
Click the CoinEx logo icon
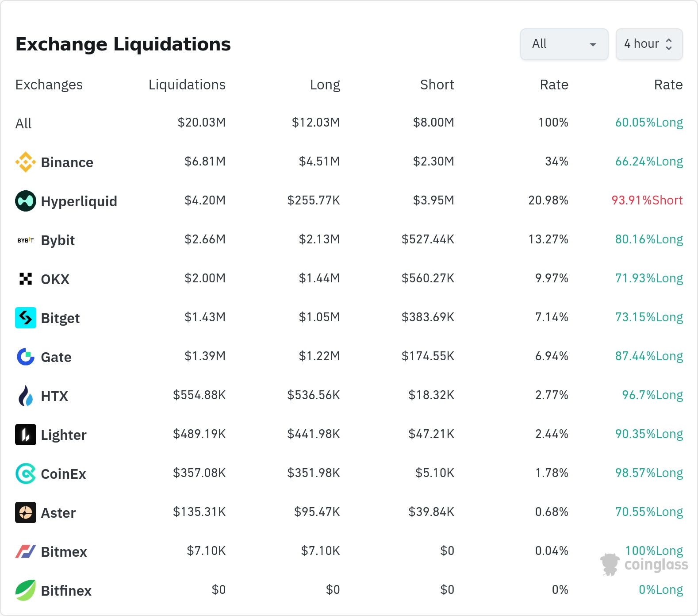click(x=26, y=474)
